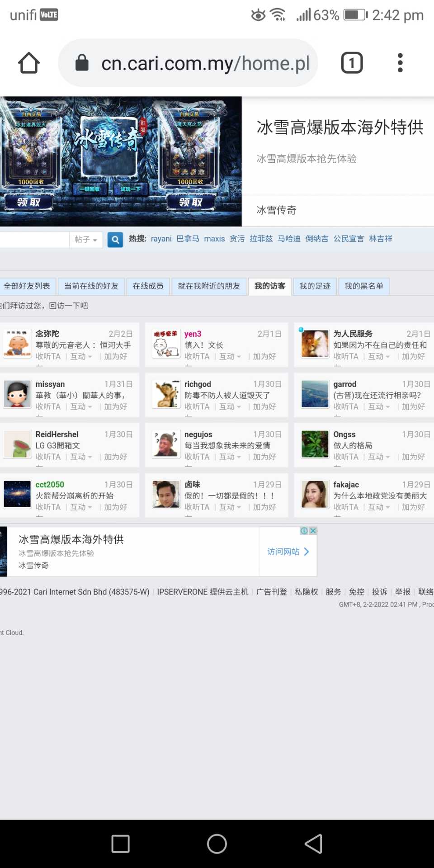Open cct2050's galaxy avatar
Image resolution: width=434 pixels, height=868 pixels.
pos(17,494)
